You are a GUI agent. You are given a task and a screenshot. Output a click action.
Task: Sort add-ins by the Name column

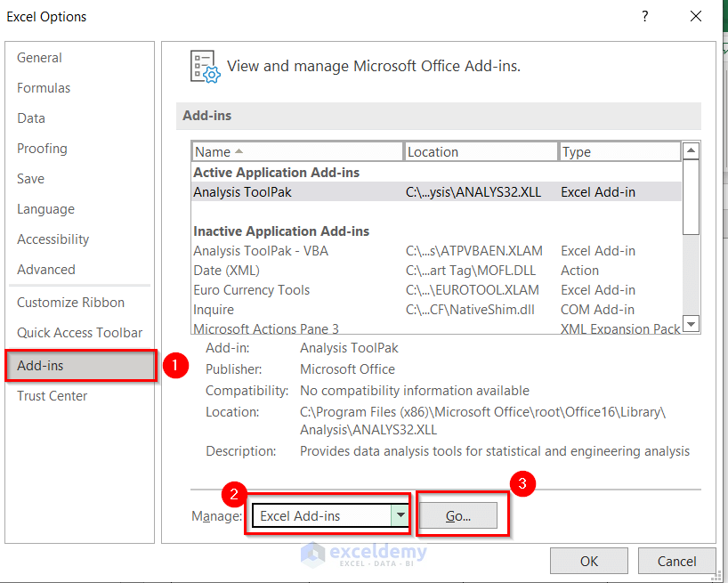[297, 152]
